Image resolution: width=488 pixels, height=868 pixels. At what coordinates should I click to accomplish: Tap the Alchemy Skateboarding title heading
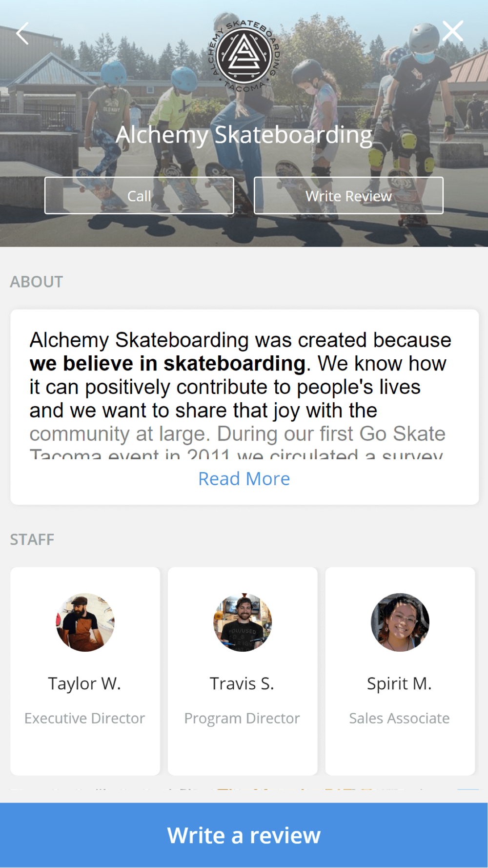244,135
